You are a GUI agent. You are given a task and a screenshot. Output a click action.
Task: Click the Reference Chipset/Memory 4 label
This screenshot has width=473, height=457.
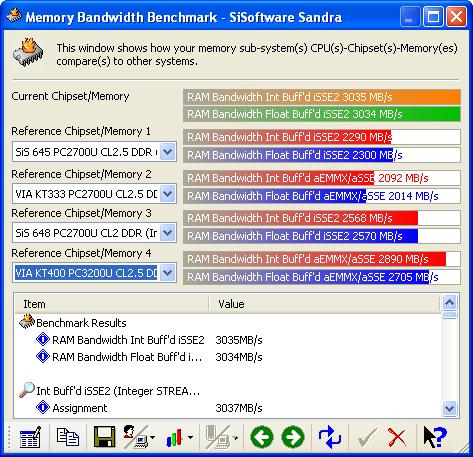(x=81, y=253)
